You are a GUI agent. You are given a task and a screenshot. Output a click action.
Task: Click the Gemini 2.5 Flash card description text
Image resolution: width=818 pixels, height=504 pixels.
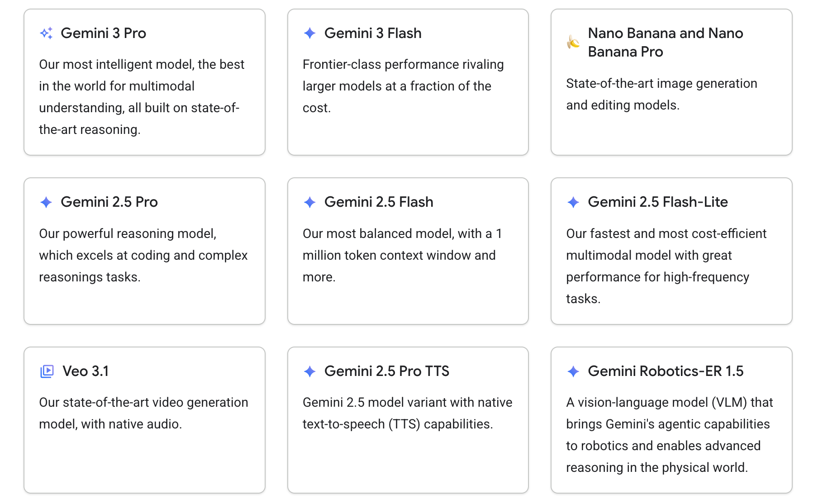coord(402,255)
